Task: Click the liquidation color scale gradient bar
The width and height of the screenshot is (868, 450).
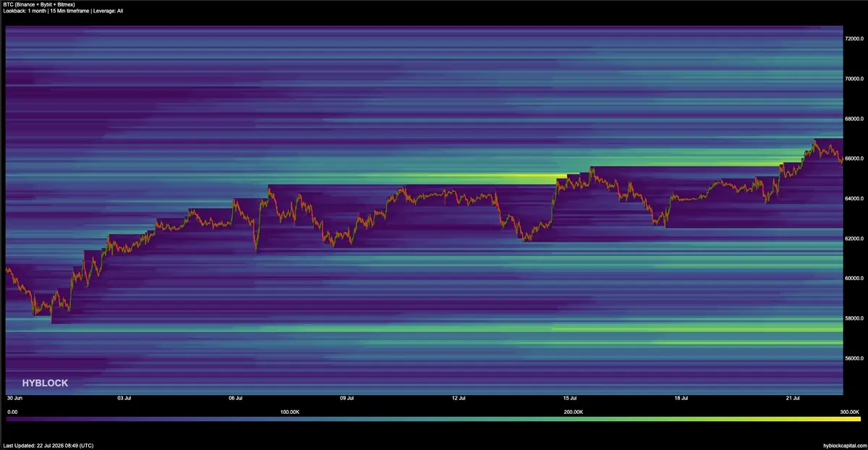Action: pos(433,419)
